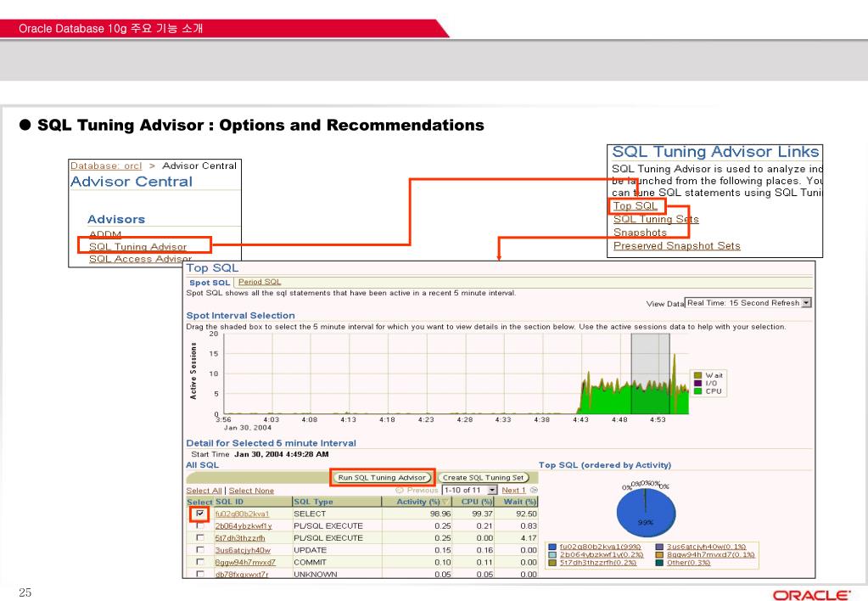Open fu02g80b2kva1(99%) legend link
This screenshot has width=868, height=601.
[600, 547]
